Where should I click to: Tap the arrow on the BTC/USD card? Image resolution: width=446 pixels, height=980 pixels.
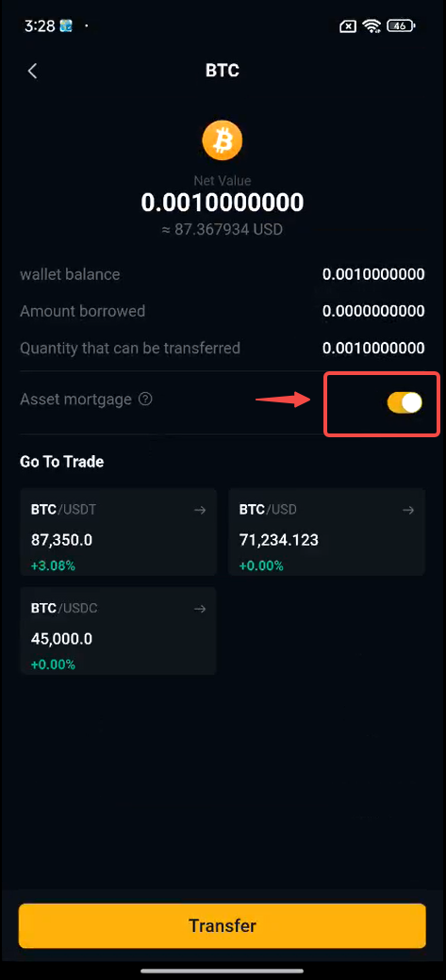[x=408, y=510]
